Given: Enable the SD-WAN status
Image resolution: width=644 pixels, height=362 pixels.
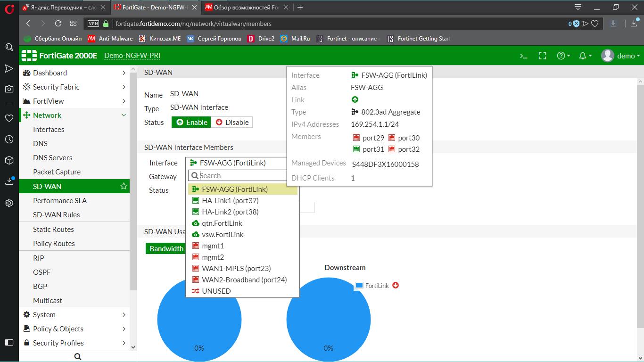Looking at the screenshot, I should pos(191,122).
